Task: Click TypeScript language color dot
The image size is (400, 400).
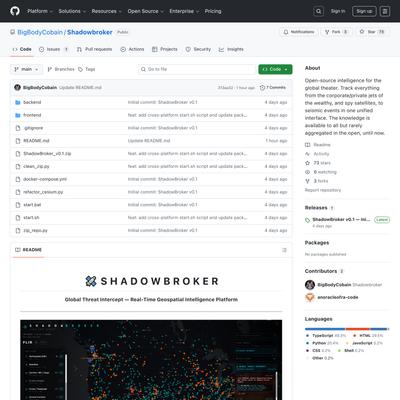Action: [x=307, y=336]
